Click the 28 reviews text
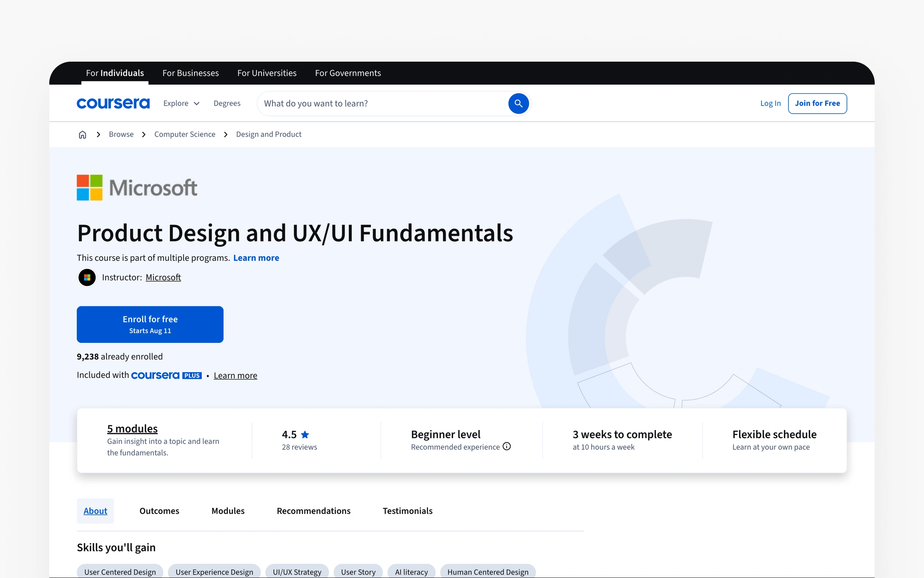The width and height of the screenshot is (924, 578). pos(300,447)
